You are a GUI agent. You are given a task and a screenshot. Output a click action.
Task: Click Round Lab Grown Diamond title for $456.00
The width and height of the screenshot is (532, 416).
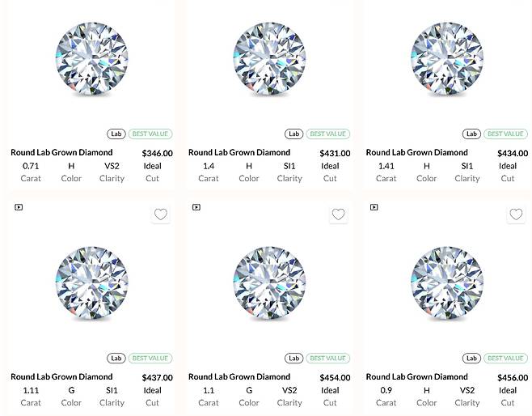click(416, 376)
